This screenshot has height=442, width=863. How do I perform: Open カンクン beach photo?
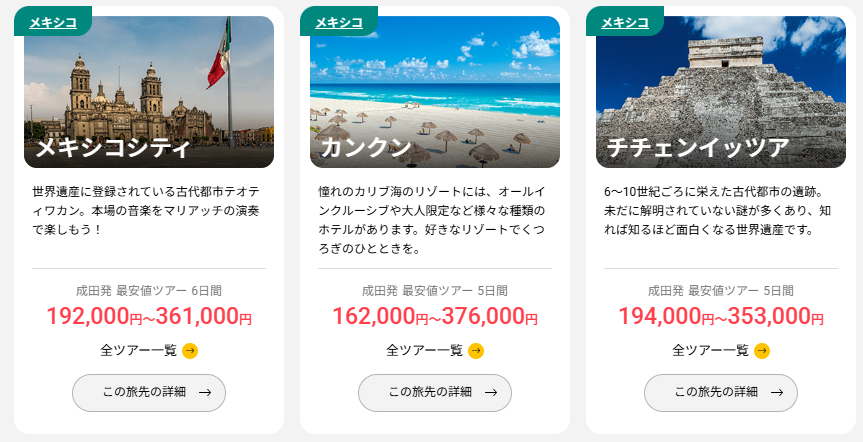click(x=435, y=90)
